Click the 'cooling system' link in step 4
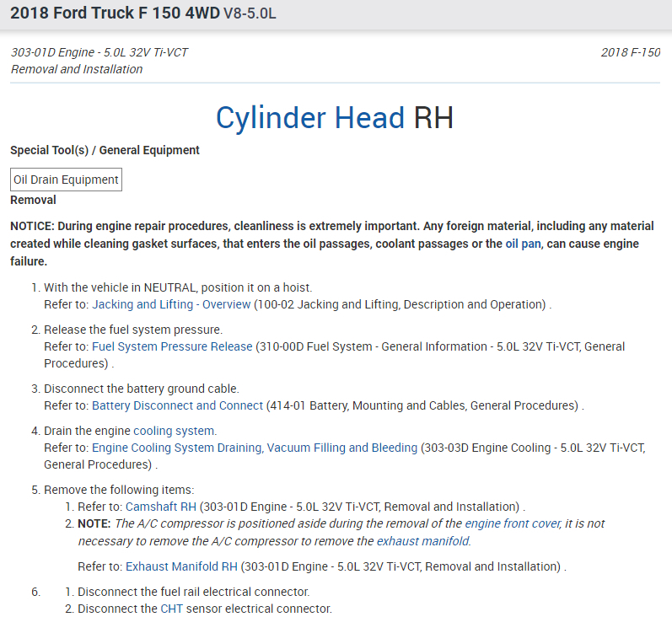The height and width of the screenshot is (617, 672). 174,431
